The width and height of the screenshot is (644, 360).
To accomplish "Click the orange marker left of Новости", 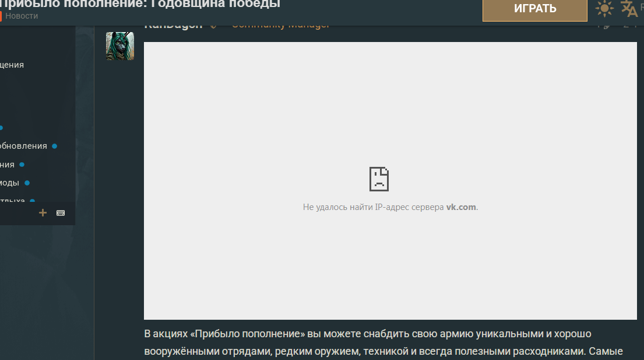I will 1,16.
